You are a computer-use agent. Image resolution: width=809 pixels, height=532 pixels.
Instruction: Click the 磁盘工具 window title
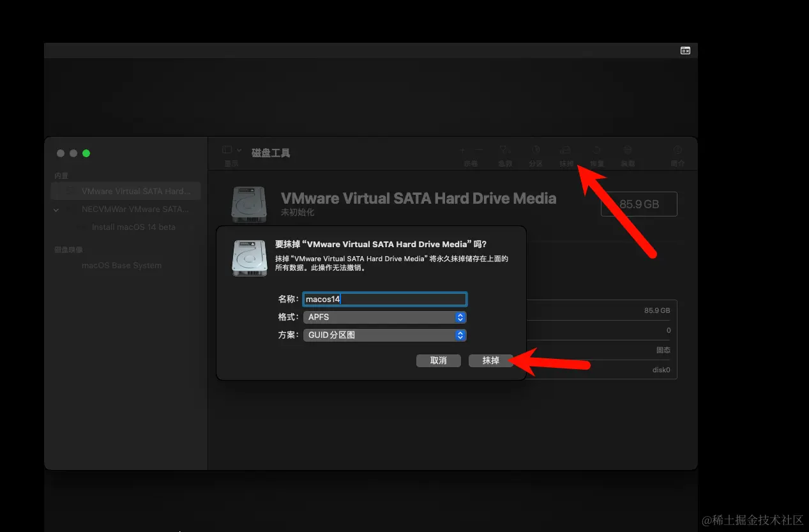pyautogui.click(x=271, y=153)
